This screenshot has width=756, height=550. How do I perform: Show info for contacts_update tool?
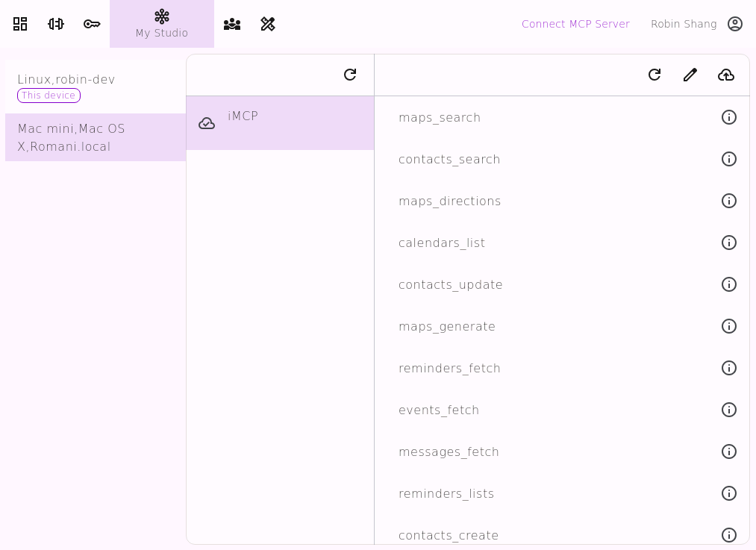pos(729,284)
